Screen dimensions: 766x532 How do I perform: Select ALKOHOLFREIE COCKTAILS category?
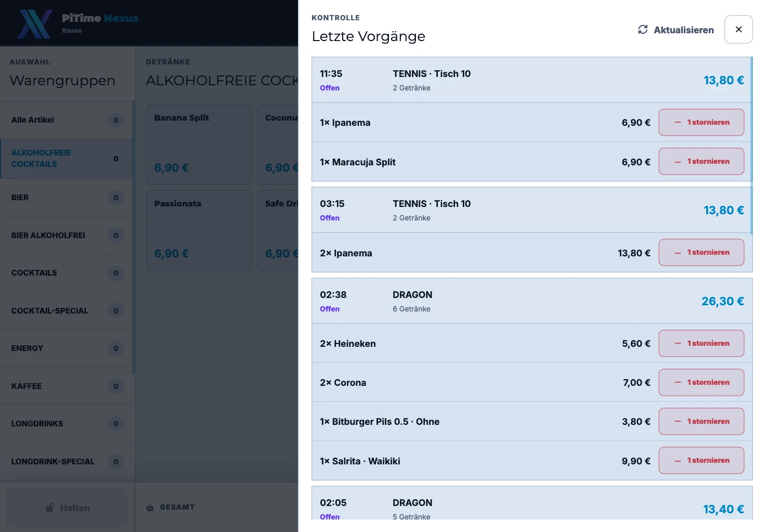(67, 159)
